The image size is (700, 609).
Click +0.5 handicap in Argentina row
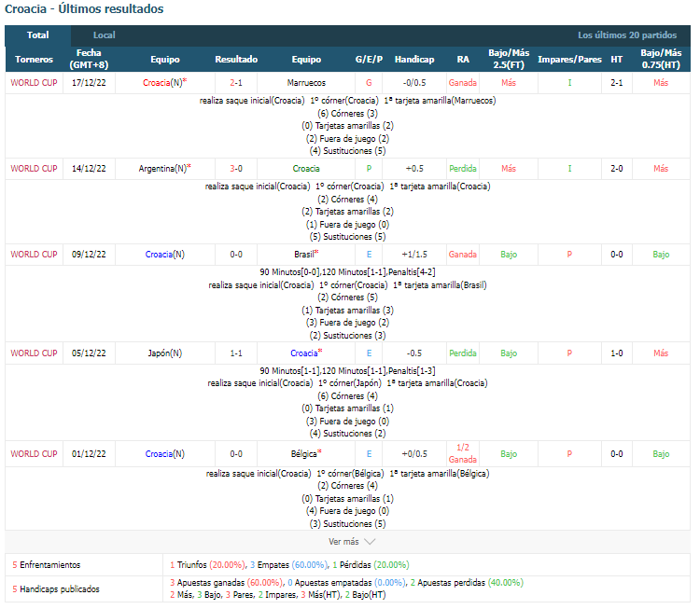tap(414, 169)
